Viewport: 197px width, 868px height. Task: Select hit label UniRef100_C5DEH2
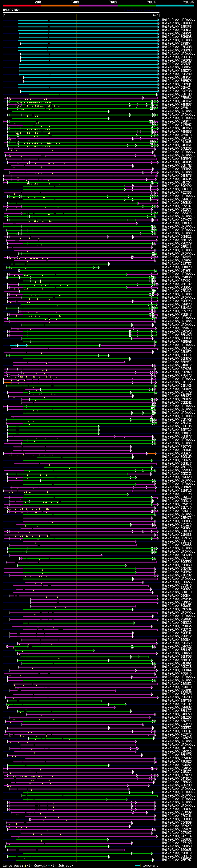pyautogui.click(x=177, y=402)
